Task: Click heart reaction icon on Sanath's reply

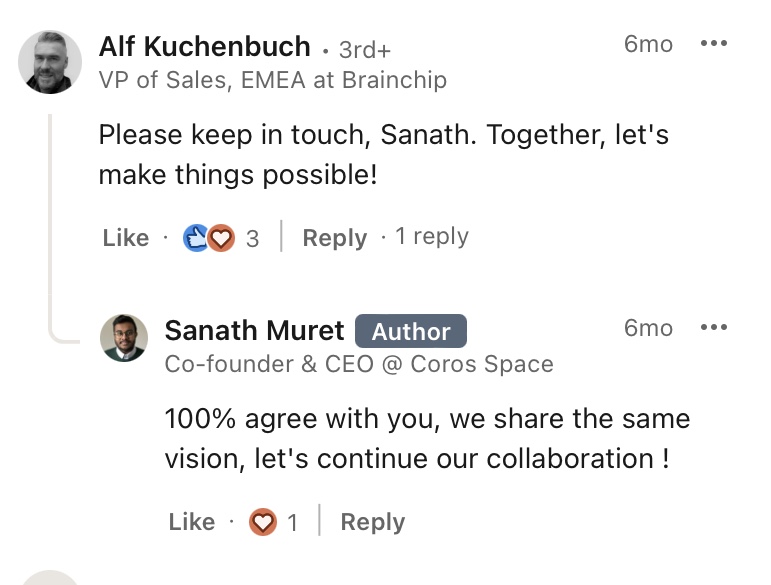Action: point(263,522)
